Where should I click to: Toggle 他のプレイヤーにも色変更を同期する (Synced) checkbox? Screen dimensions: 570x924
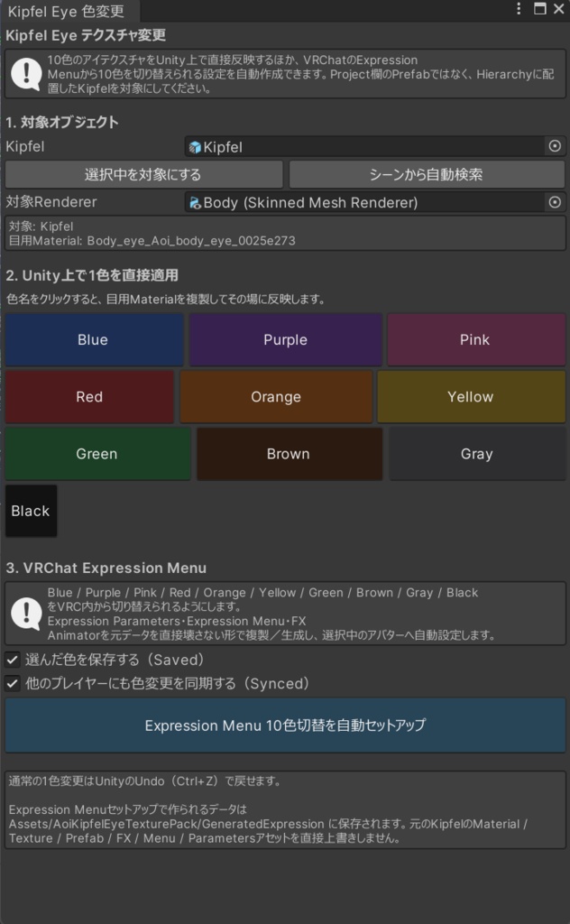point(13,684)
